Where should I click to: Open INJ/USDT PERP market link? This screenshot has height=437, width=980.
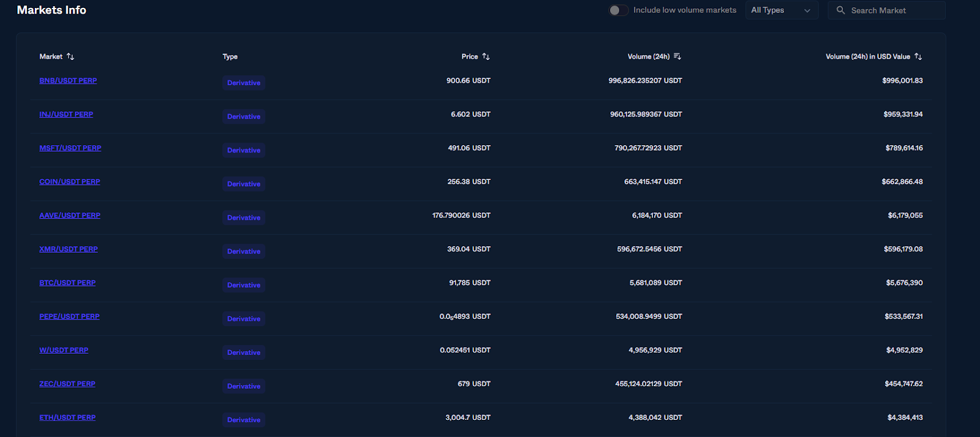66,114
